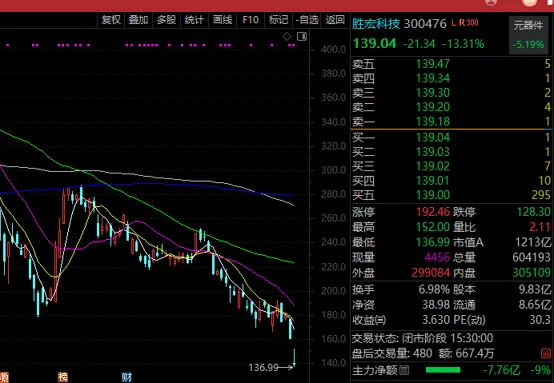Open F10 company information

tap(250, 20)
